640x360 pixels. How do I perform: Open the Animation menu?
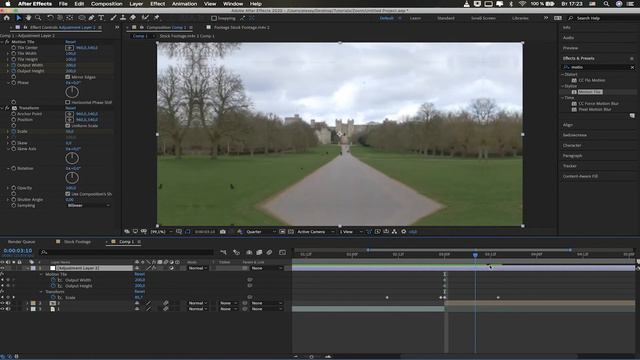coord(184,4)
